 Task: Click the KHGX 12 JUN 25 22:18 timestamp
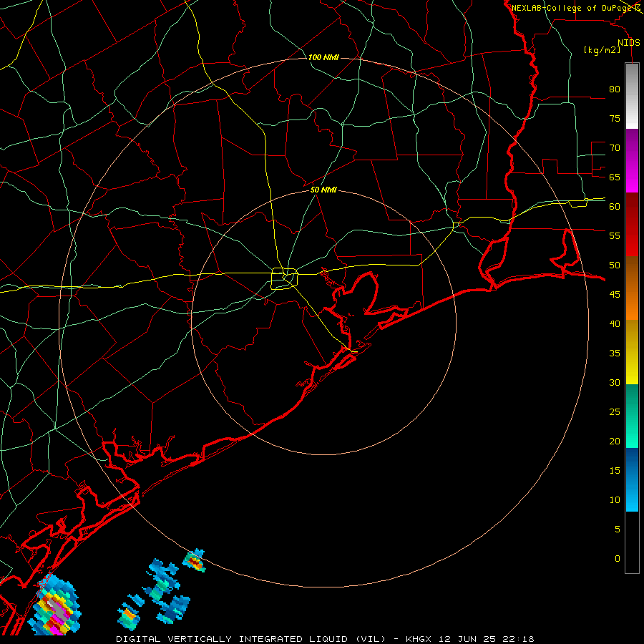tap(470, 639)
